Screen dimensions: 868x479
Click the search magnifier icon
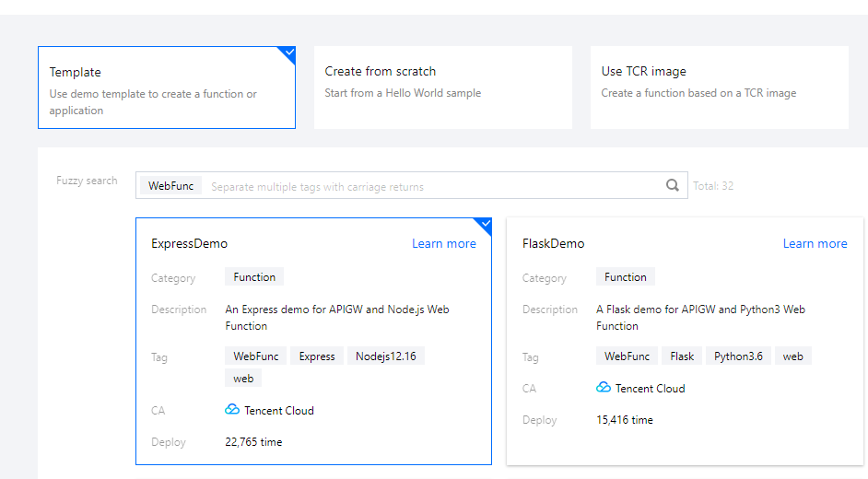click(x=673, y=185)
